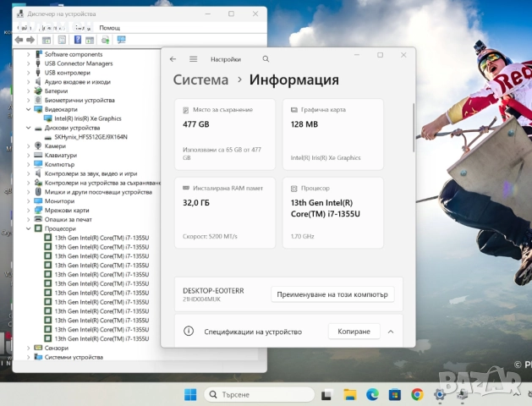Launch Google Chrome from the taskbar
Screen dimensions: 532x406
pyautogui.click(x=417, y=395)
